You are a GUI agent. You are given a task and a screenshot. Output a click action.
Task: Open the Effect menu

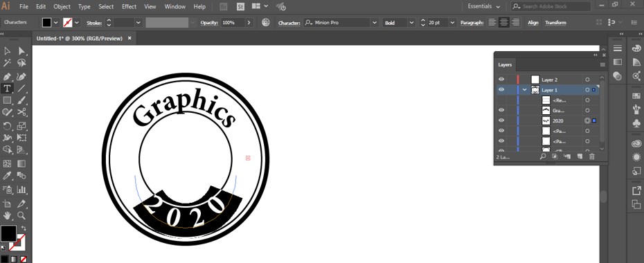click(129, 6)
